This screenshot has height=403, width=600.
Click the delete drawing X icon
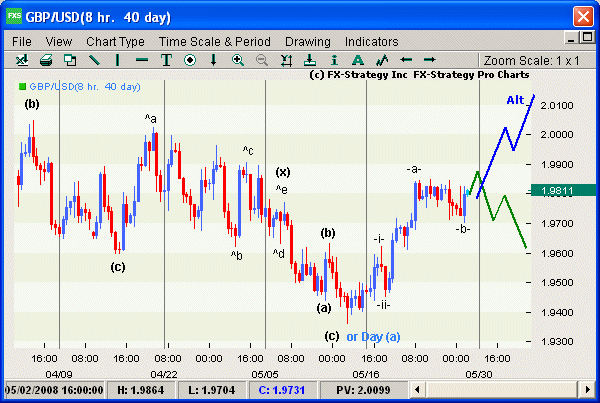tap(286, 60)
